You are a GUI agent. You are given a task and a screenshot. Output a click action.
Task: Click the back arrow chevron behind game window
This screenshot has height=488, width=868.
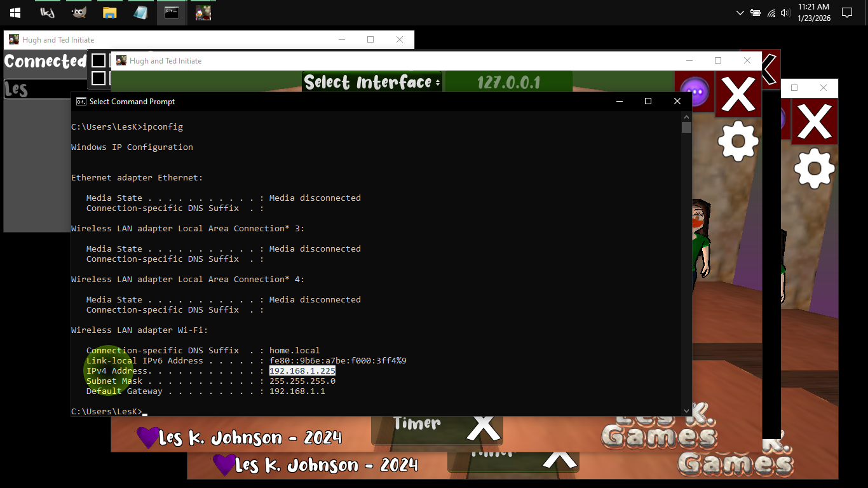click(769, 69)
